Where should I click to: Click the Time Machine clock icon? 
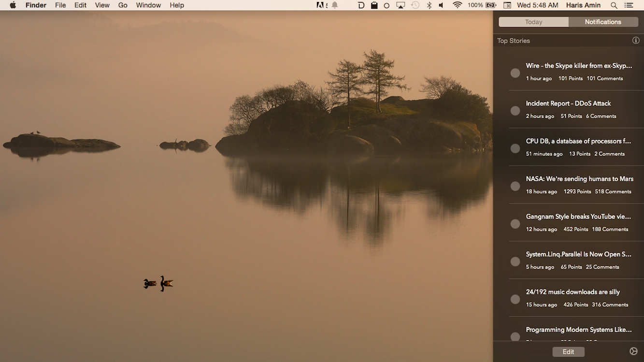pyautogui.click(x=415, y=5)
